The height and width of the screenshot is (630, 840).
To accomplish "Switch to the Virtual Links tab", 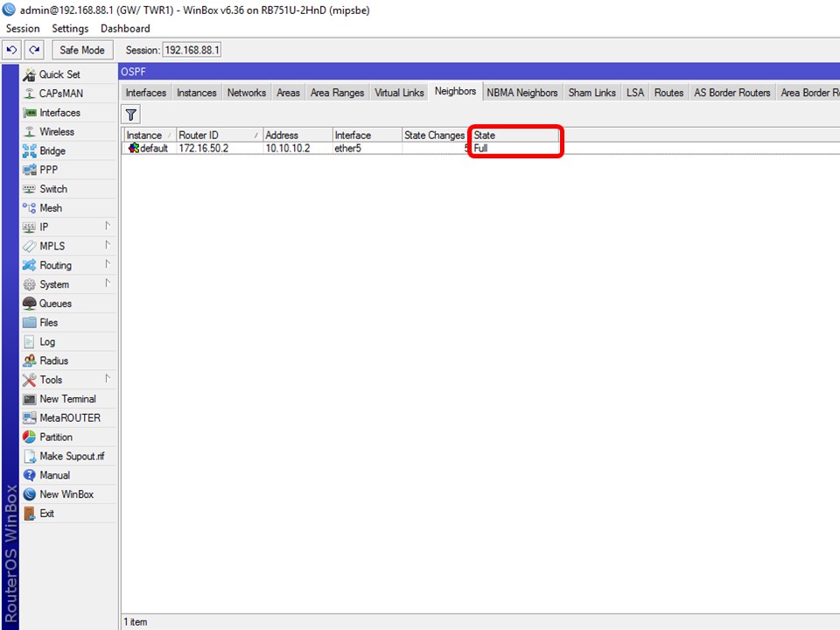I will [399, 93].
